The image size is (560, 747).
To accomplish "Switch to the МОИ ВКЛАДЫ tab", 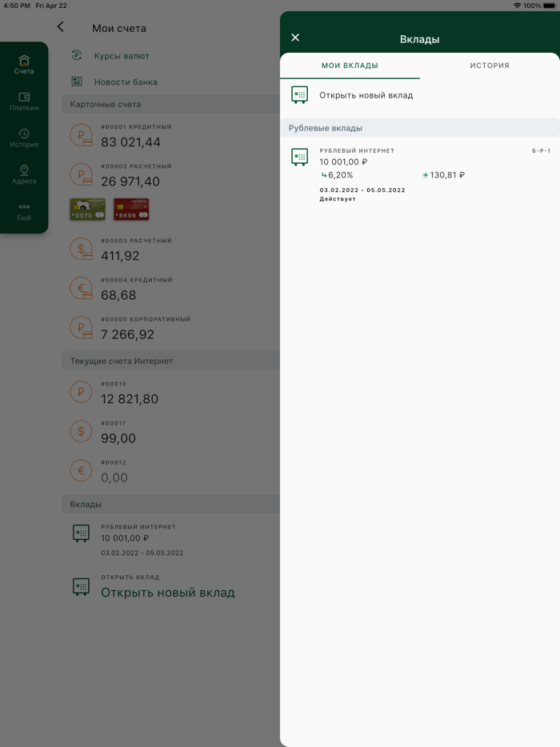I will click(x=350, y=66).
